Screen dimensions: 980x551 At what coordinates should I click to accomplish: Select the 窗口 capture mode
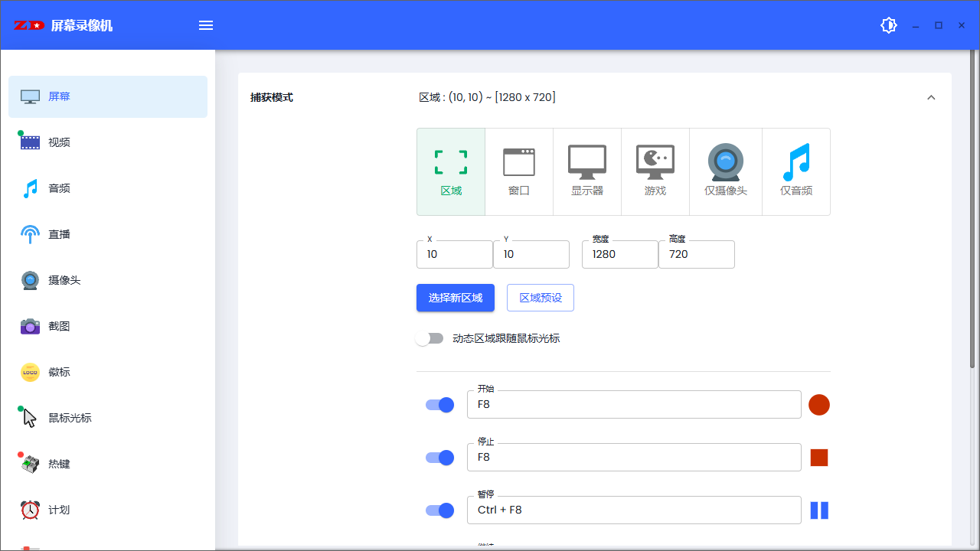point(519,171)
